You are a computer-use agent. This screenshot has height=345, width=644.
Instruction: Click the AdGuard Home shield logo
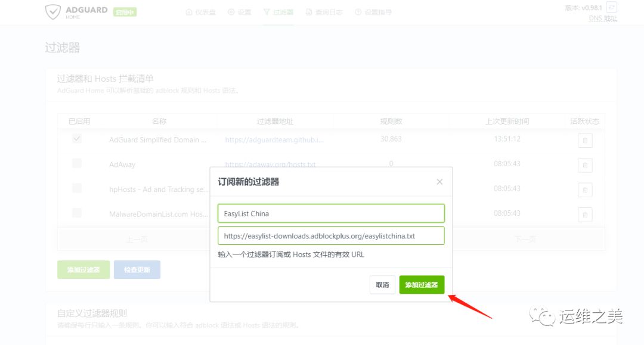[53, 12]
